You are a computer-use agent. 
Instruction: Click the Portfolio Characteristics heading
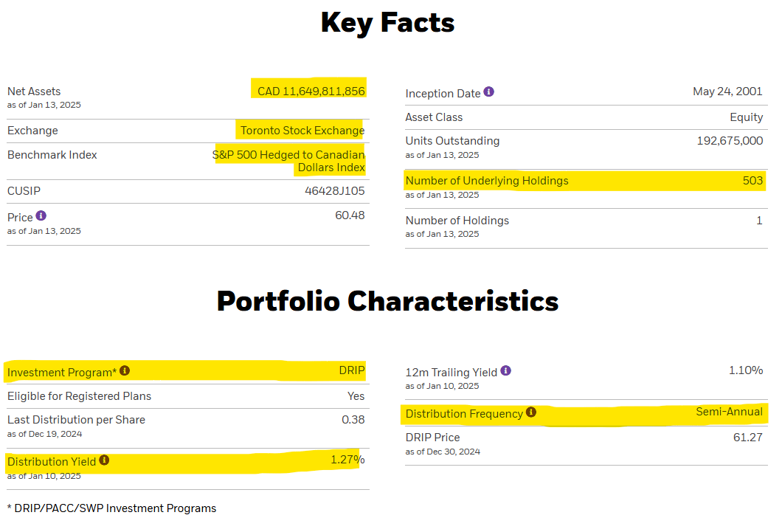point(387,301)
